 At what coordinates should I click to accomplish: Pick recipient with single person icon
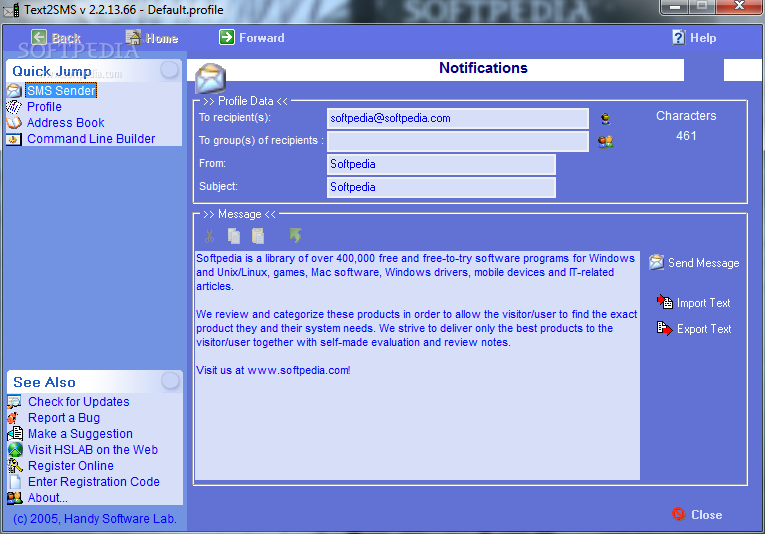point(605,119)
